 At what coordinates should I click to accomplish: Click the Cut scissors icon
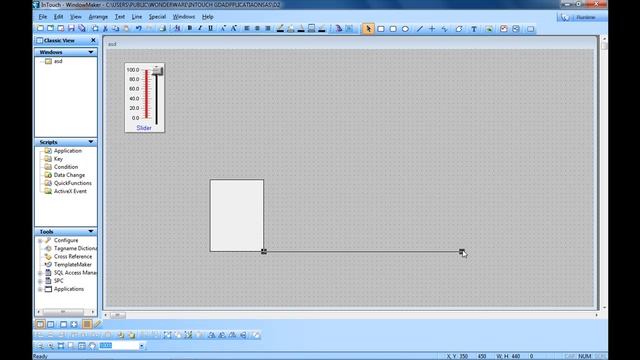[105, 28]
